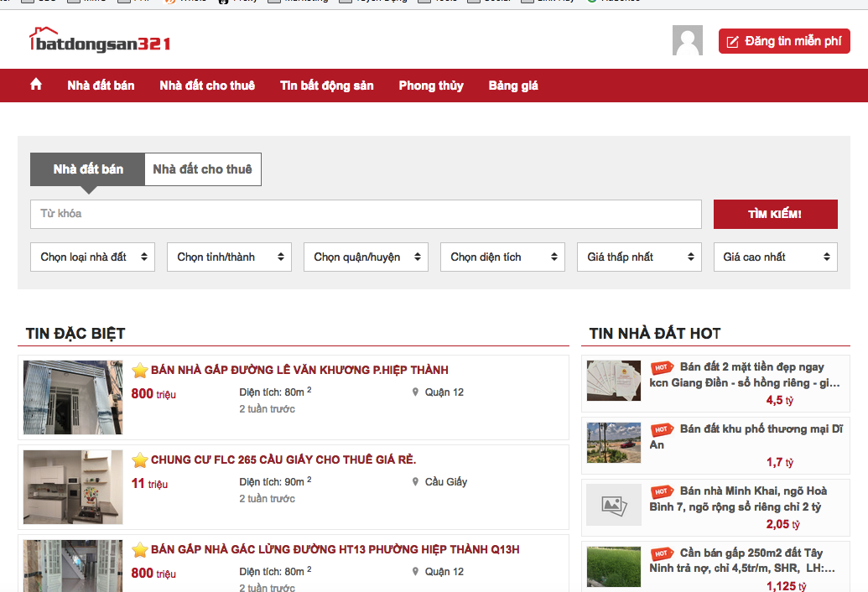The height and width of the screenshot is (592, 868).
Task: Click thumbnail of HT13 Hiệp Thành house
Action: (73, 566)
